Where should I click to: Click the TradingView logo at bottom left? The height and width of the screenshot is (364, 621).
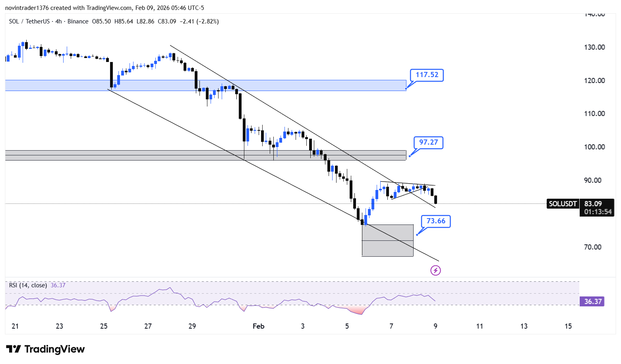pyautogui.click(x=45, y=349)
